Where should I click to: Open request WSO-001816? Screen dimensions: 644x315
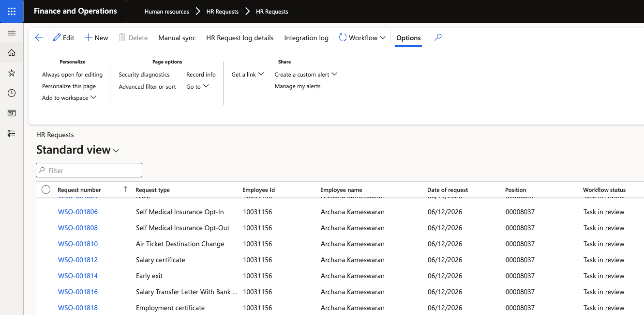tap(78, 292)
